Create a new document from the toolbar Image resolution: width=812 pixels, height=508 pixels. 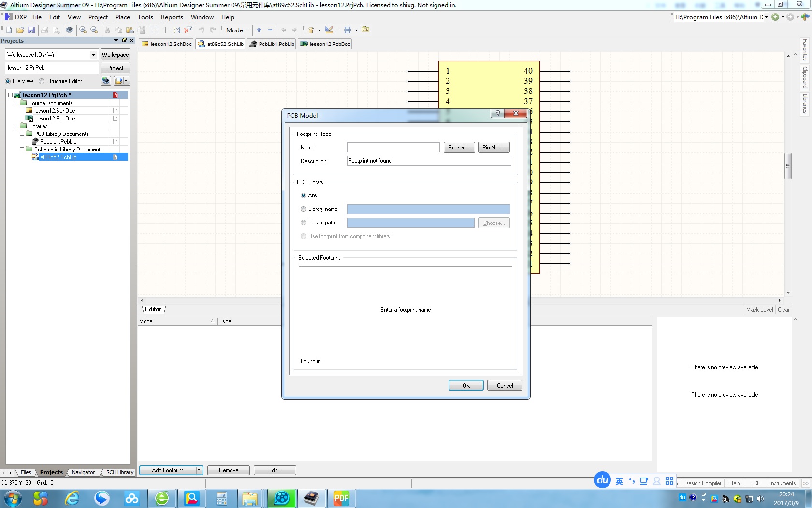[9, 30]
